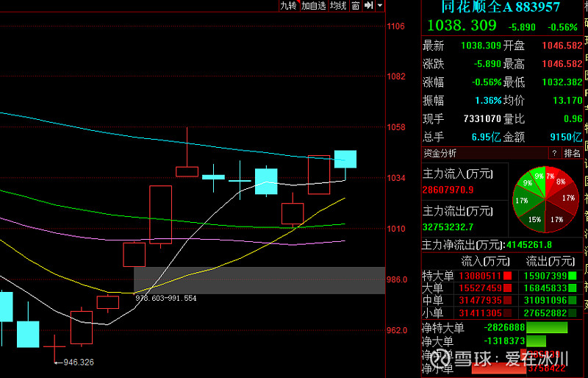Click 特大单 inflow value 13080511
Viewport: 588px width, 378px height.
480,276
